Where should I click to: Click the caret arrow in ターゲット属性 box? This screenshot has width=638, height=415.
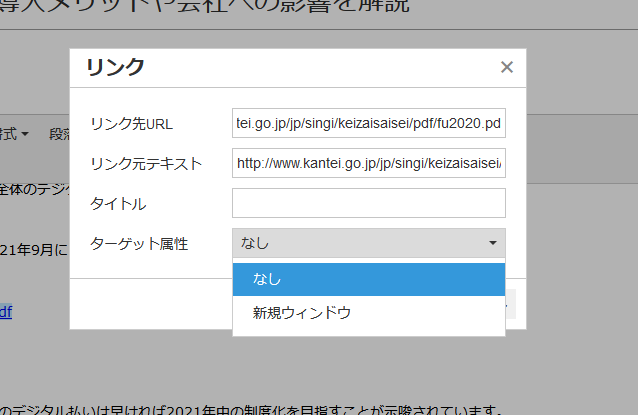pyautogui.click(x=492, y=243)
